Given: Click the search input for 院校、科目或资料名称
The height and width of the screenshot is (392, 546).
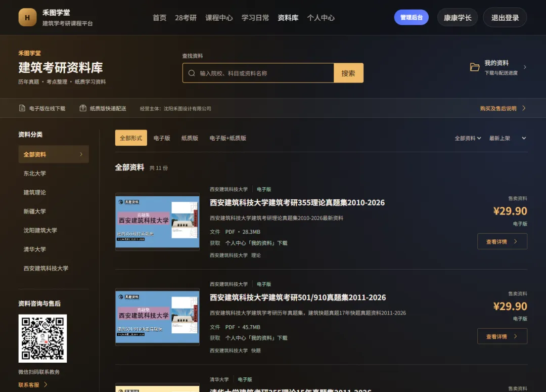Looking at the screenshot, I should pos(258,73).
